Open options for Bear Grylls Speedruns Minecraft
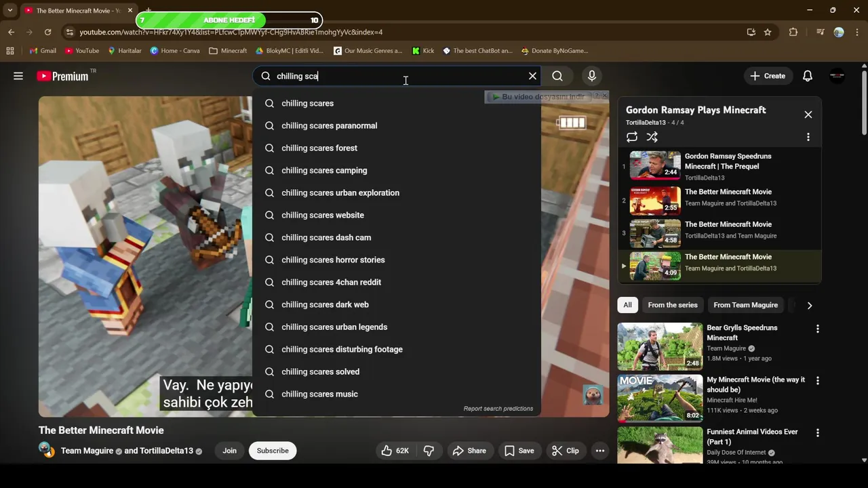Viewport: 868px width, 488px height. point(817,329)
